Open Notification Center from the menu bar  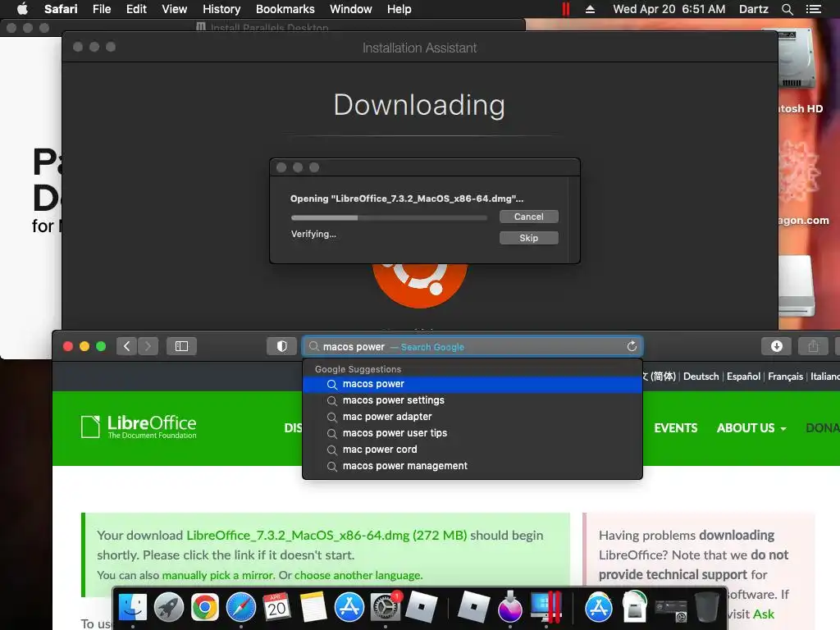[813, 9]
